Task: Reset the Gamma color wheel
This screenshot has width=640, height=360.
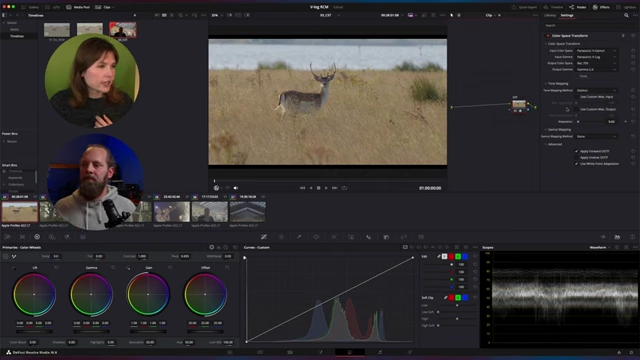Action: 113,268
